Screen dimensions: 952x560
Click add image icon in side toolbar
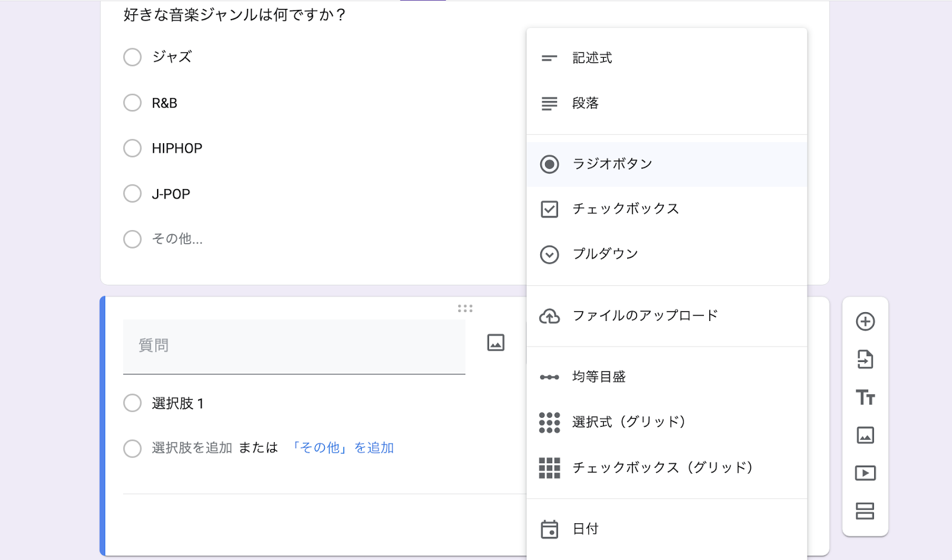tap(865, 435)
